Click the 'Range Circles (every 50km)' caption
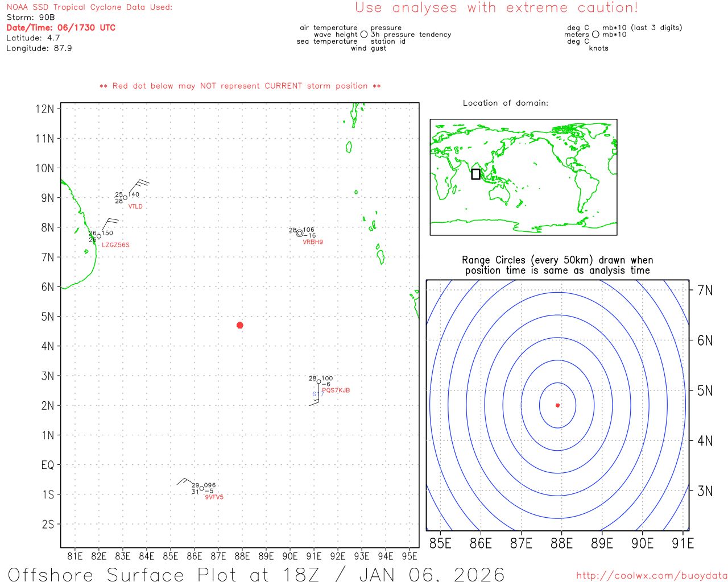 pyautogui.click(x=557, y=265)
